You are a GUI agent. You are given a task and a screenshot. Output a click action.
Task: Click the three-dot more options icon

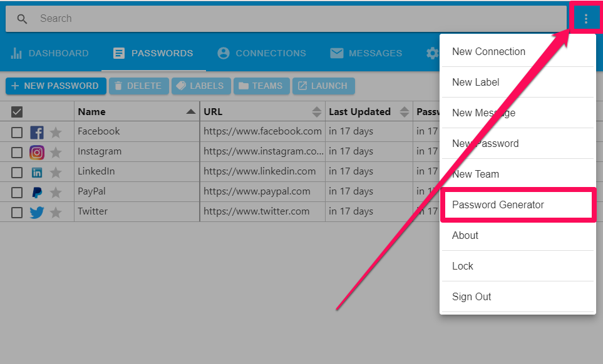585,19
